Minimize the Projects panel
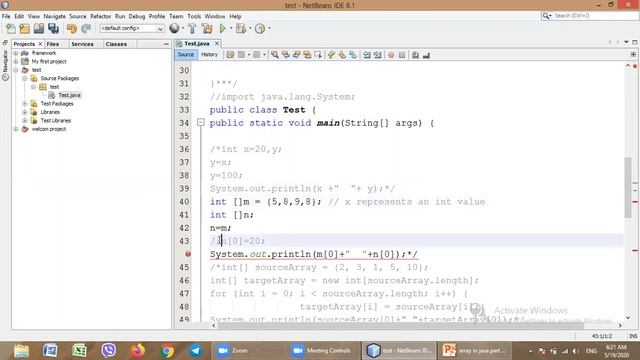 [x=166, y=44]
